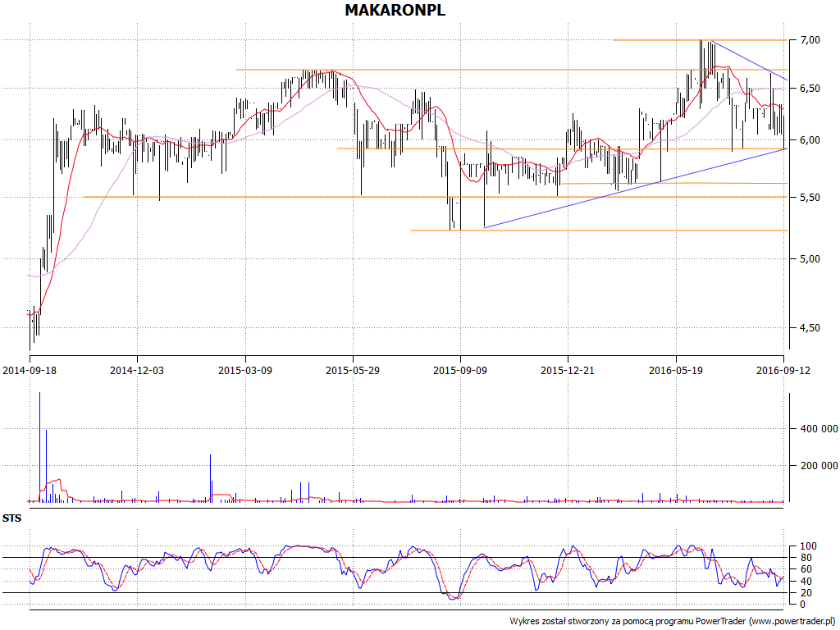Click the 80 stochastic axis label
This screenshot has height=630, width=840.
(806, 558)
